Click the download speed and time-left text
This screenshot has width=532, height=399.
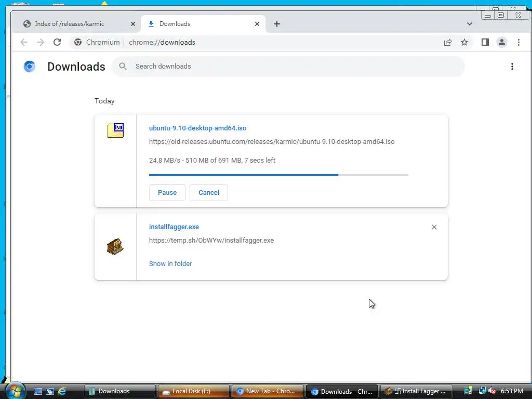tap(212, 161)
